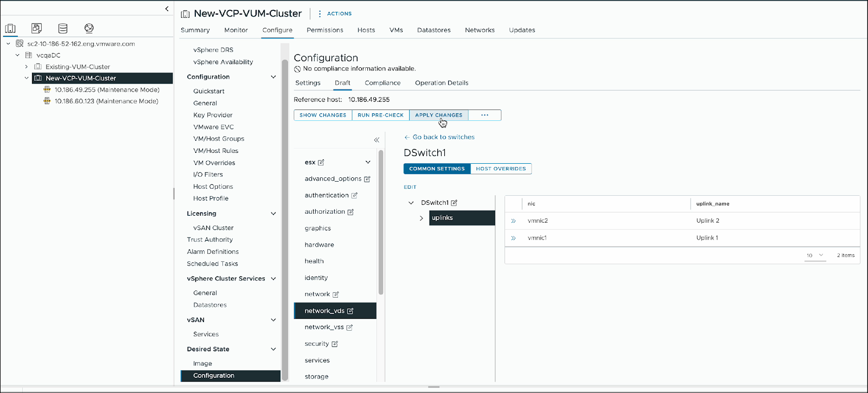Open the more options ellipsis button
Image resolution: width=868 pixels, height=393 pixels.
pyautogui.click(x=484, y=115)
